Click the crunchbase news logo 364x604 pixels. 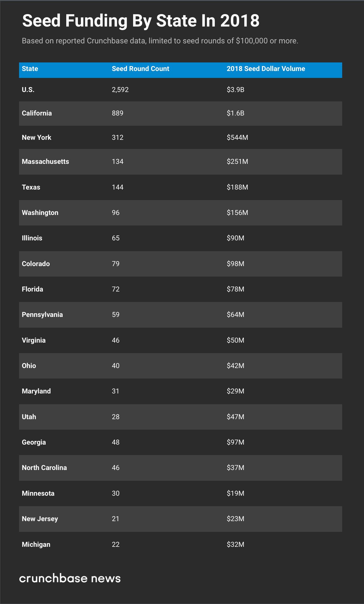[x=70, y=578]
